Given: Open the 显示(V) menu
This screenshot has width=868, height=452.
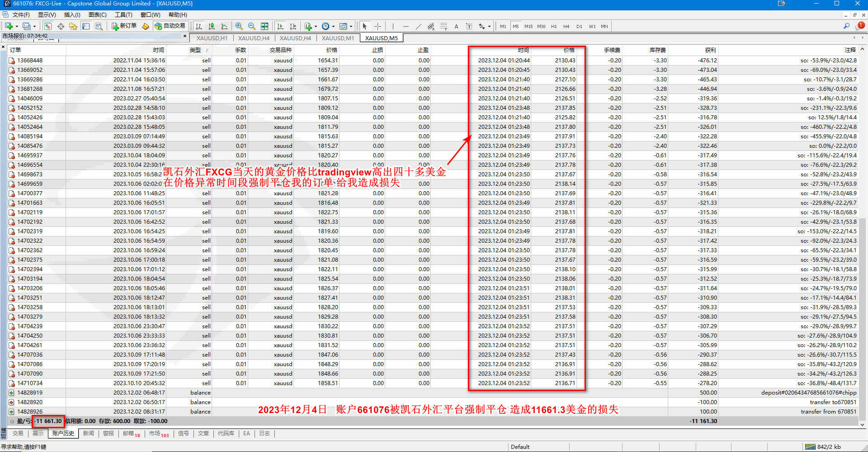Looking at the screenshot, I should click(47, 15).
